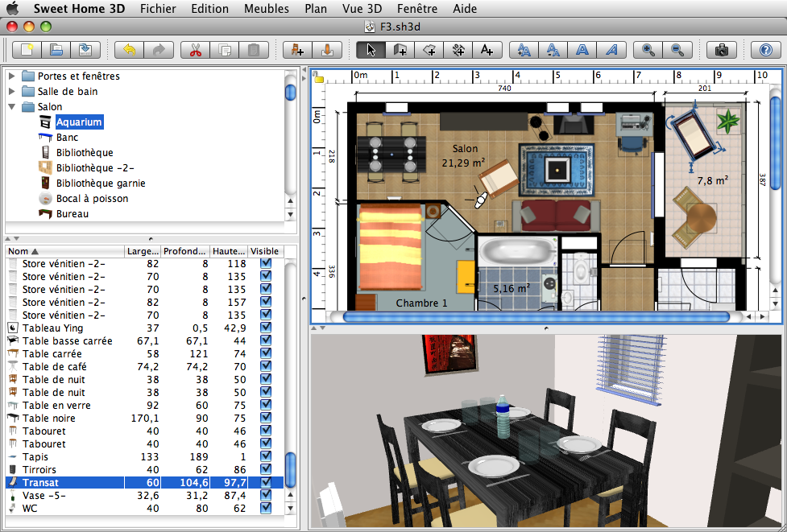Click the Zoom in magnifier icon
Screen dimensions: 787x532
click(647, 50)
